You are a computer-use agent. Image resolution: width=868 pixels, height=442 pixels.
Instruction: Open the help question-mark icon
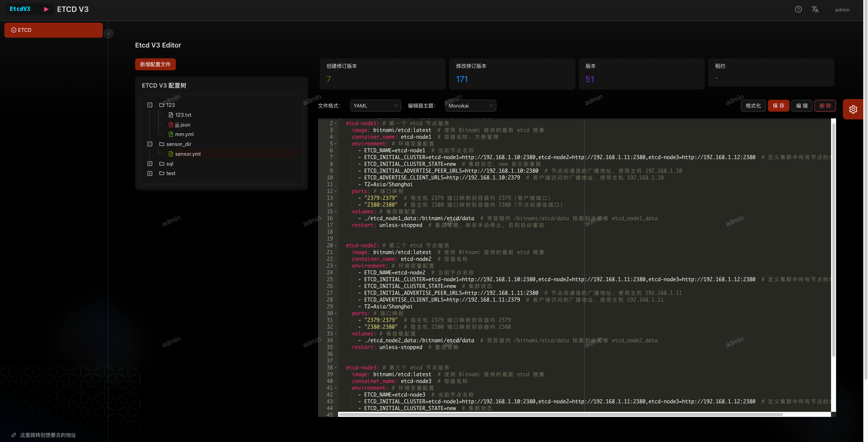click(x=798, y=9)
